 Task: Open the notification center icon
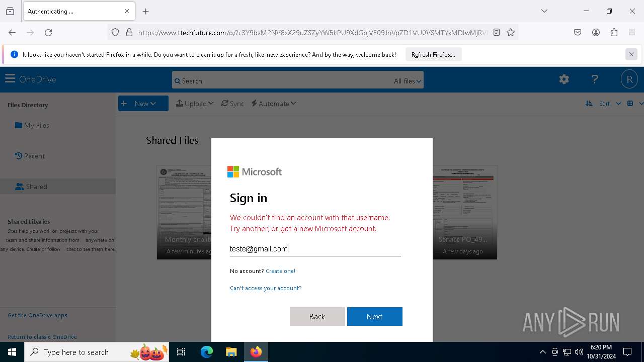[627, 352]
